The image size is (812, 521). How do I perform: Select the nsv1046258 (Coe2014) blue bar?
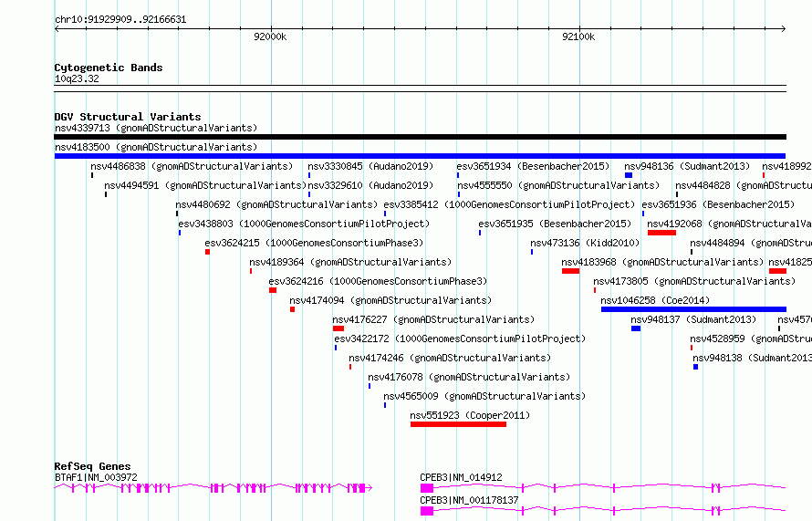[693, 309]
